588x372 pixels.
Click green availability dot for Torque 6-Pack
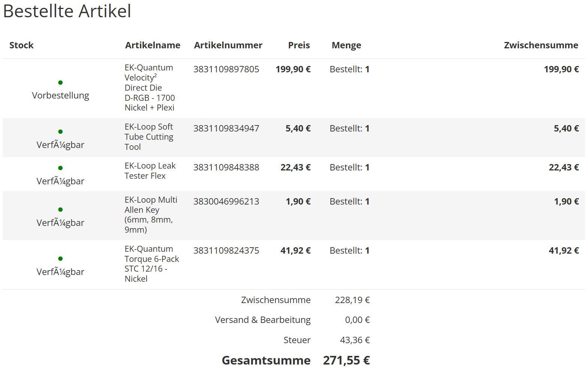(x=60, y=258)
